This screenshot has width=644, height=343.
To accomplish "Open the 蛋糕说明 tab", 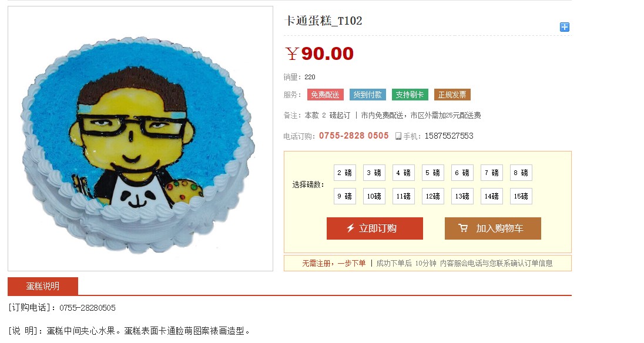I will (x=43, y=286).
